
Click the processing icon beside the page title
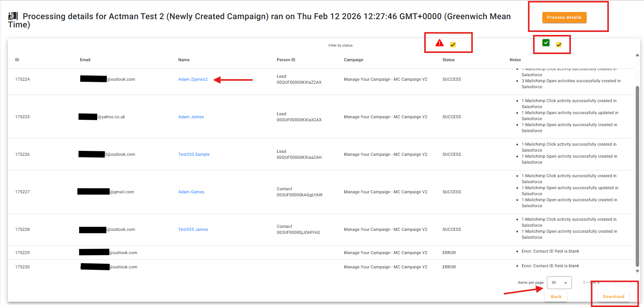[13, 16]
